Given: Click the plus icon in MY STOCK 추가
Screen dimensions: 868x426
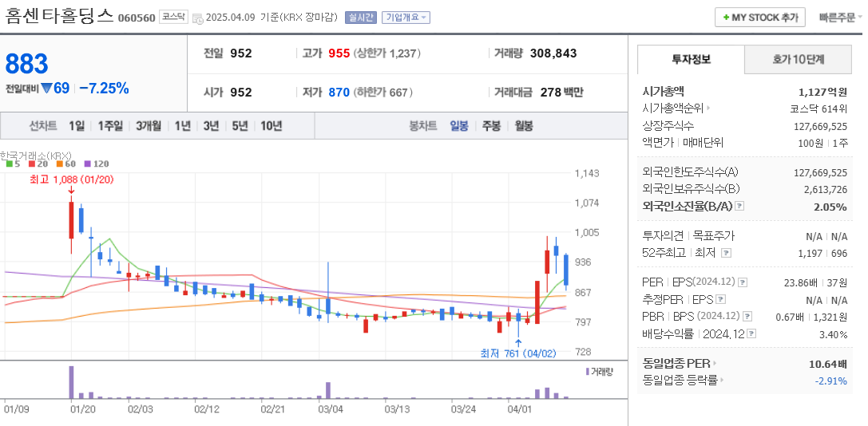Looking at the screenshot, I should (725, 18).
